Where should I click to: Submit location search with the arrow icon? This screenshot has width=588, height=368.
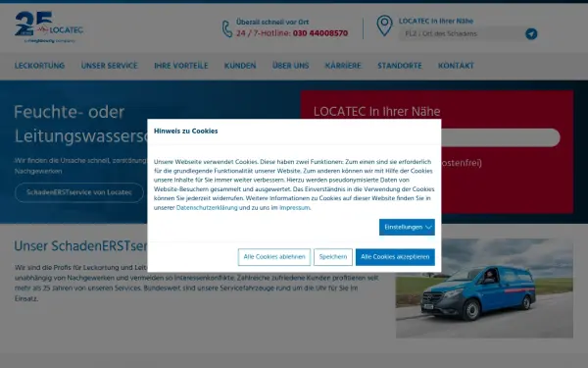[531, 33]
